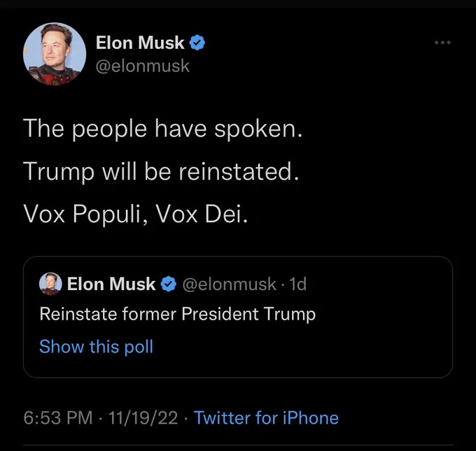
Task: Click the 1d timestamp in the quoted tweet
Action: click(297, 284)
